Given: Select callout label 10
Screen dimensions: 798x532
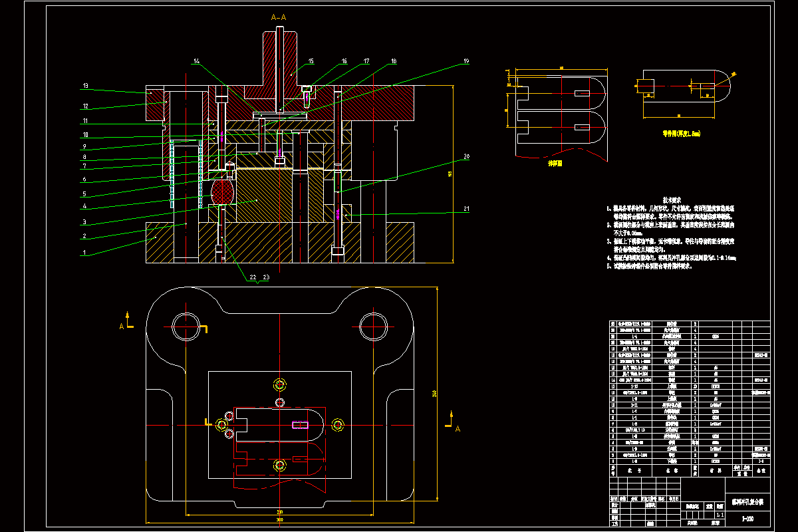Looking at the screenshot, I should [85, 135].
